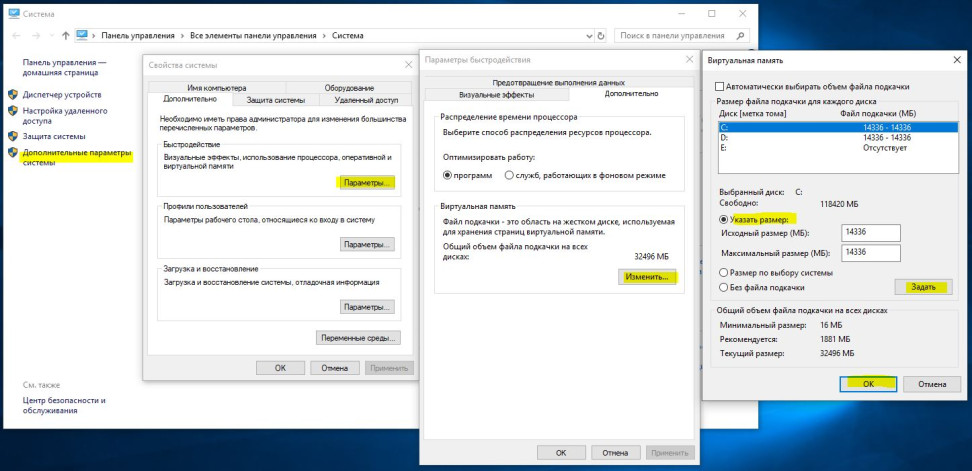972x471 pixels.
Task: Open Настройка удаленного доступа link
Action: pyautogui.click(x=65, y=117)
